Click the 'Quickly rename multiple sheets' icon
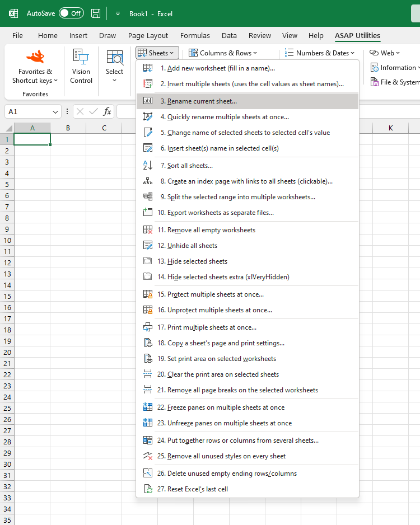The image size is (420, 525). click(148, 117)
